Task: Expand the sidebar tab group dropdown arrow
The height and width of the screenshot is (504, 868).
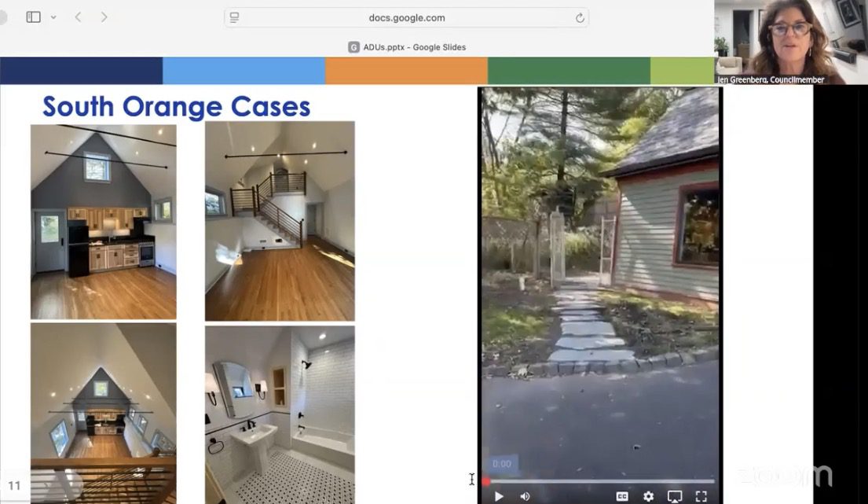Action: click(53, 17)
